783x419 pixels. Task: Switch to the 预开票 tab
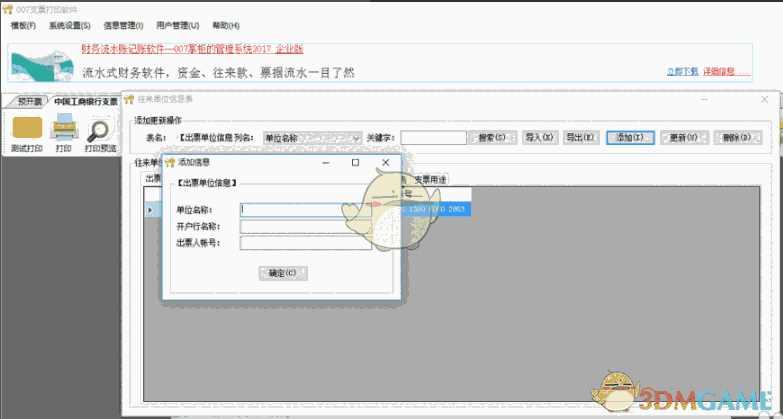point(29,101)
